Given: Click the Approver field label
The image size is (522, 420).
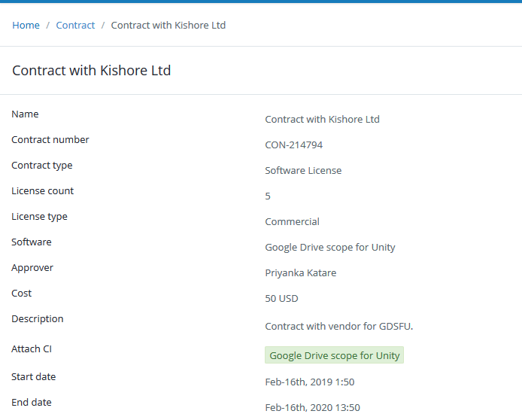Looking at the screenshot, I should point(32,268).
